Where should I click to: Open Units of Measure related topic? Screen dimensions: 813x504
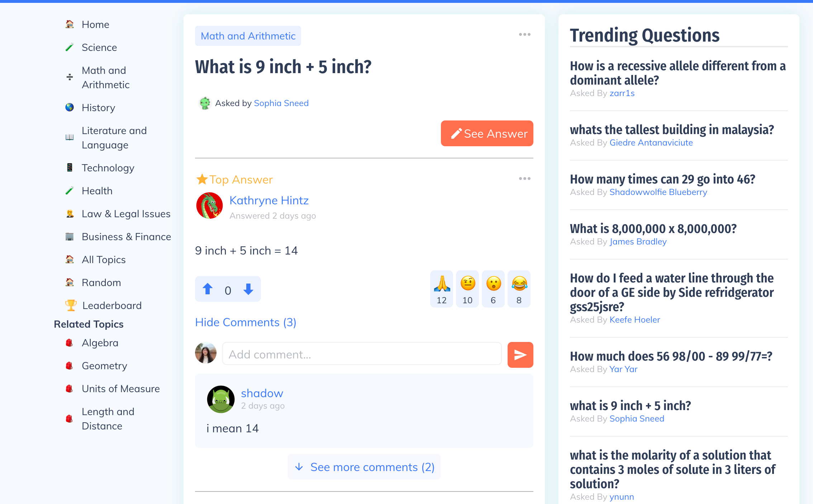(120, 389)
